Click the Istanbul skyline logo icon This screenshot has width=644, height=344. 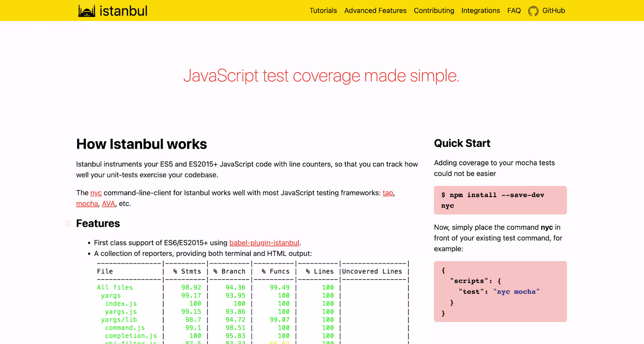[x=87, y=11]
